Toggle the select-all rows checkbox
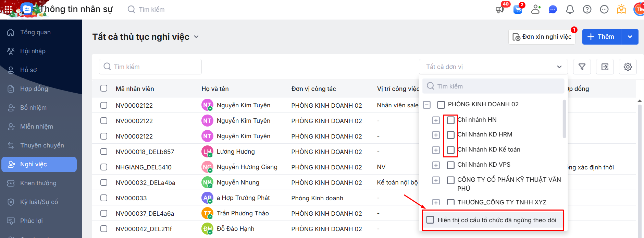The height and width of the screenshot is (238, 644). pyautogui.click(x=104, y=88)
